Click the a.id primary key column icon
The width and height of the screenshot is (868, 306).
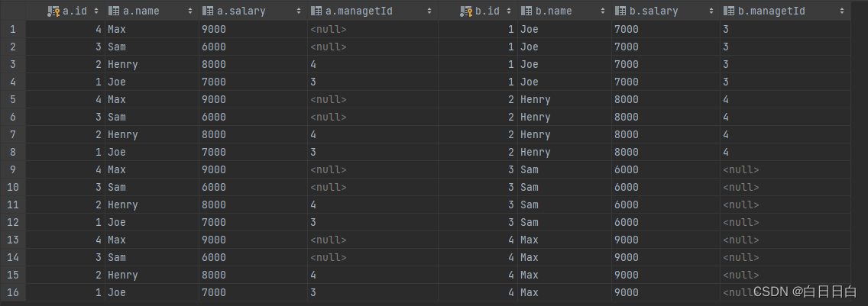(53, 11)
